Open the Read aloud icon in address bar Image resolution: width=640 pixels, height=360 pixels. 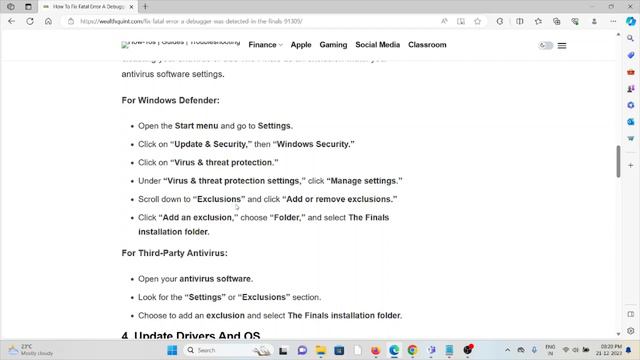click(444, 21)
